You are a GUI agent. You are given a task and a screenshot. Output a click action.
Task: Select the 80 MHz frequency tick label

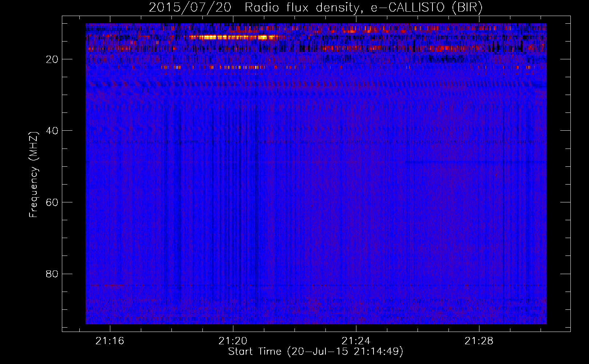pos(52,274)
